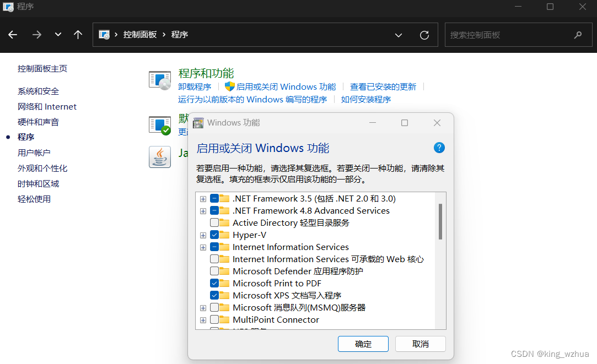Refresh the control panel view
597x364 pixels.
424,35
